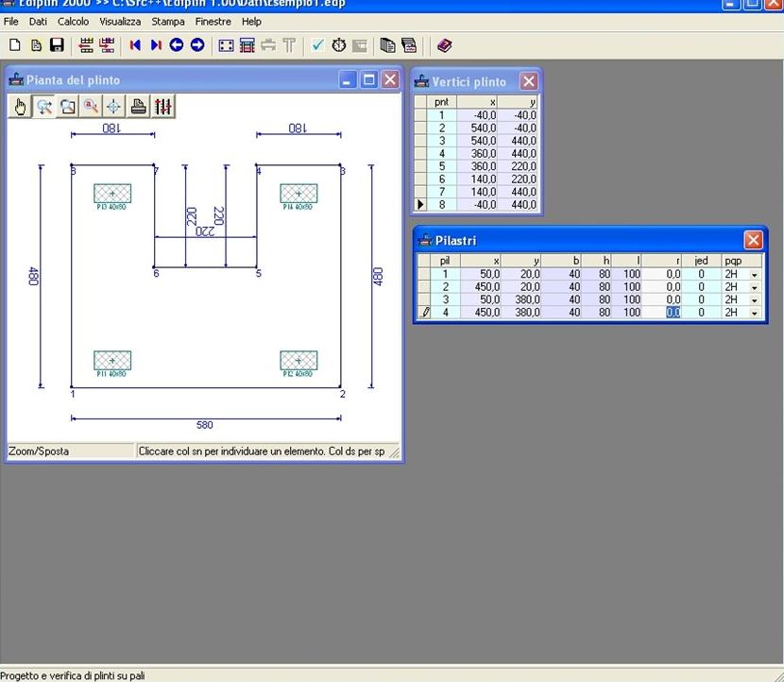Run the check with the checkmark icon
The height and width of the screenshot is (682, 784).
coord(317,45)
